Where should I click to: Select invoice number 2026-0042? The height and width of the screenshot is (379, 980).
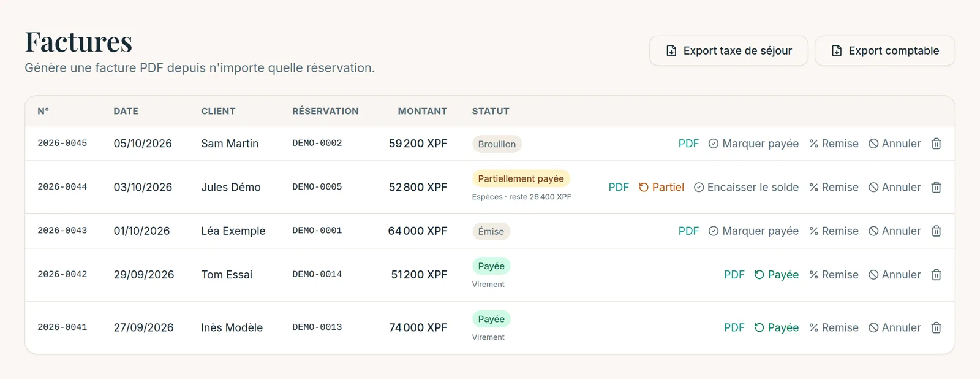click(x=62, y=274)
